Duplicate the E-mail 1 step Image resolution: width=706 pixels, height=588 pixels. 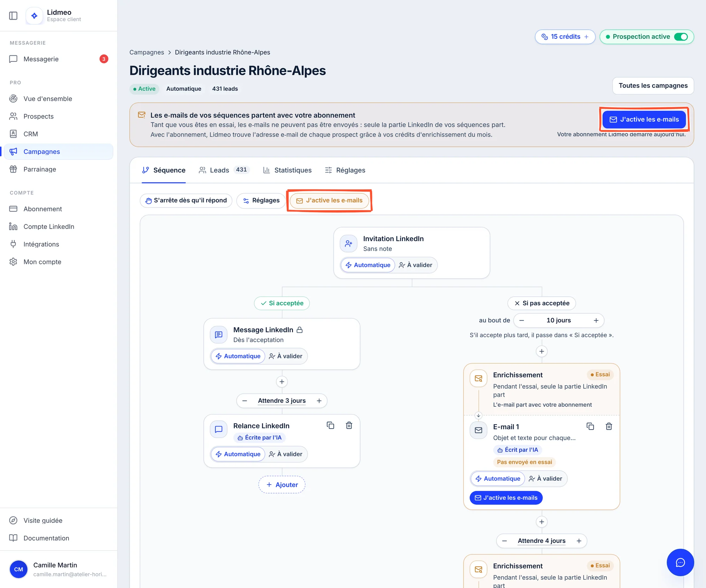point(590,426)
